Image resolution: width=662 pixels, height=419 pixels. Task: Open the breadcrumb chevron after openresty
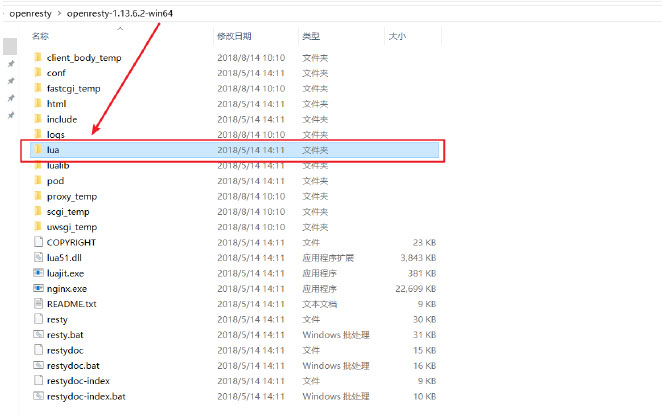[x=59, y=14]
